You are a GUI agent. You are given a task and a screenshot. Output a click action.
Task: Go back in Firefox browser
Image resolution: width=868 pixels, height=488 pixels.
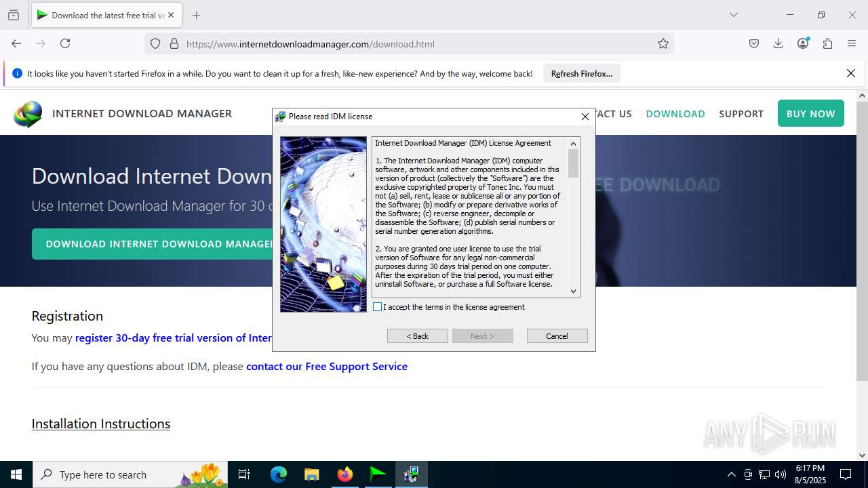click(x=16, y=43)
